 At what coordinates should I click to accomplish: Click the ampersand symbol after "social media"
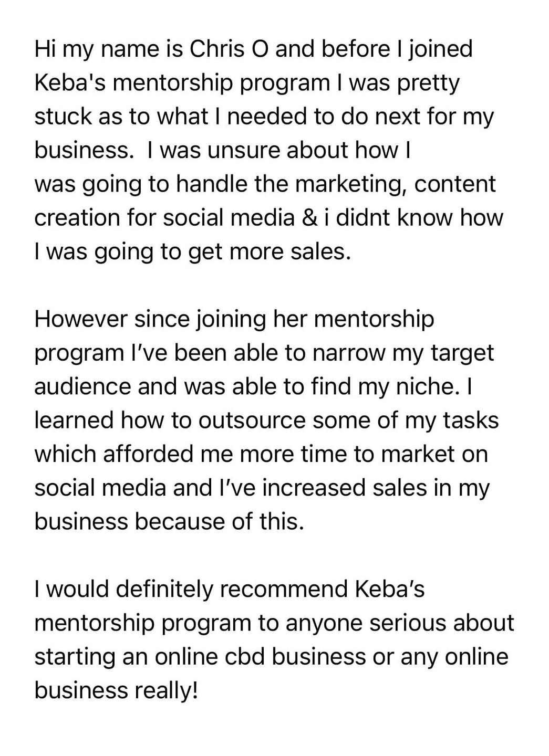309,217
